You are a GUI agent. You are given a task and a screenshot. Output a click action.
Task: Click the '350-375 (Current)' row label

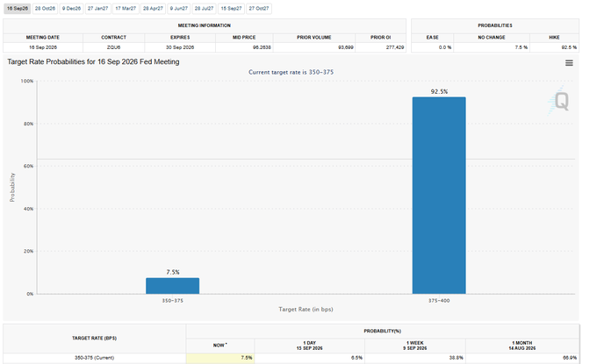pyautogui.click(x=95, y=358)
